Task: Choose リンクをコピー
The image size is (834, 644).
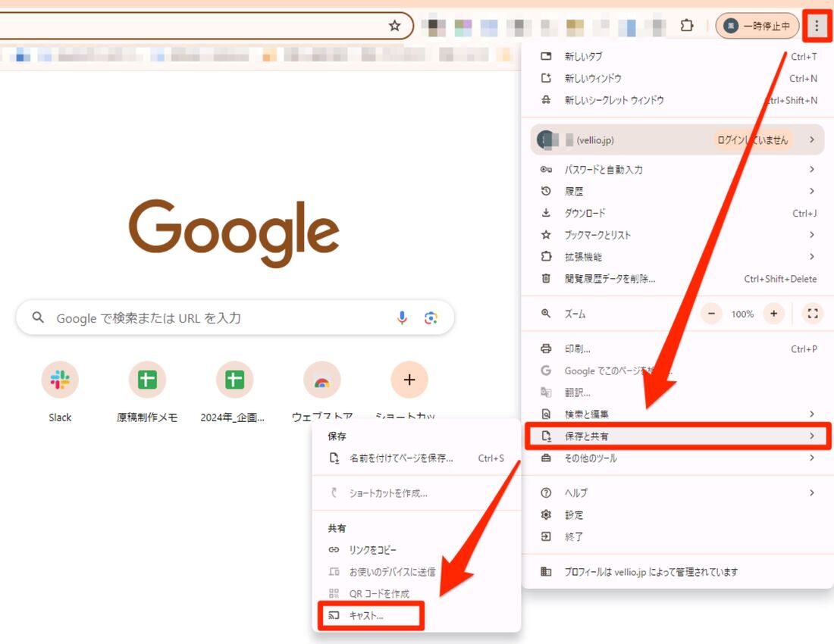Action: click(x=416, y=550)
